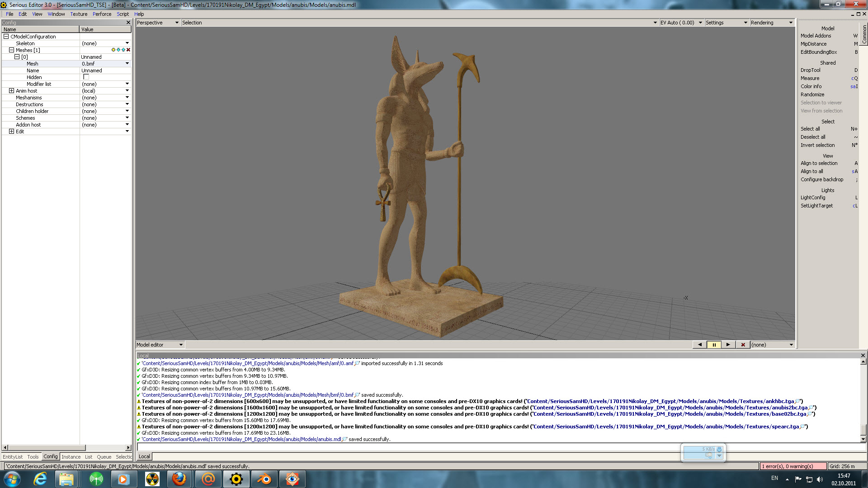Open the Action Center flag tray icon
868x488 pixels.
point(798,479)
